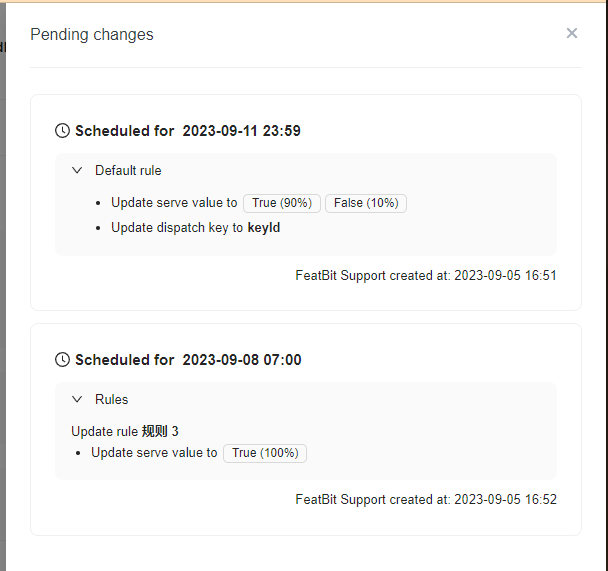Click the Scheduled for 2023-09-08 07:00 heading
Screen dimensions: 608x571
pyautogui.click(x=188, y=360)
